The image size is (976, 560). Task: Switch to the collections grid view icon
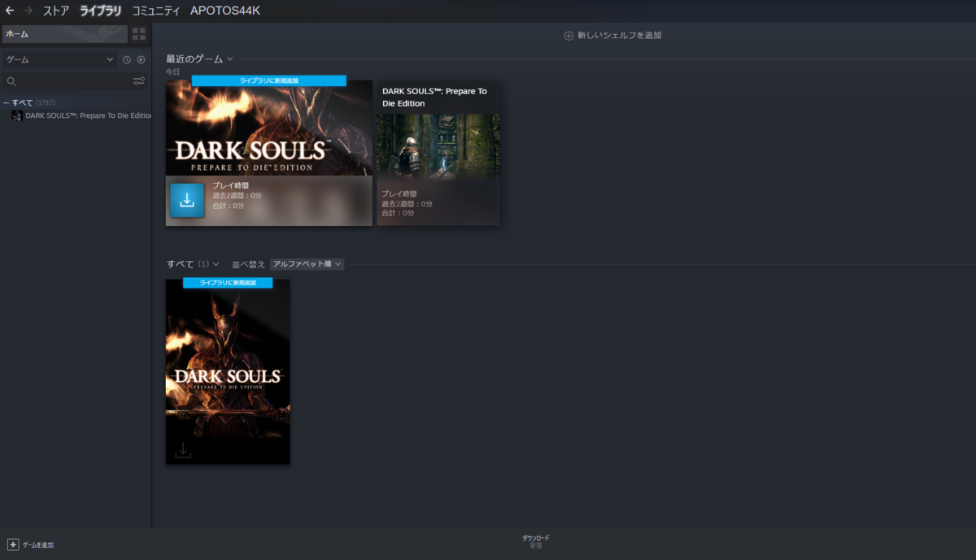139,34
